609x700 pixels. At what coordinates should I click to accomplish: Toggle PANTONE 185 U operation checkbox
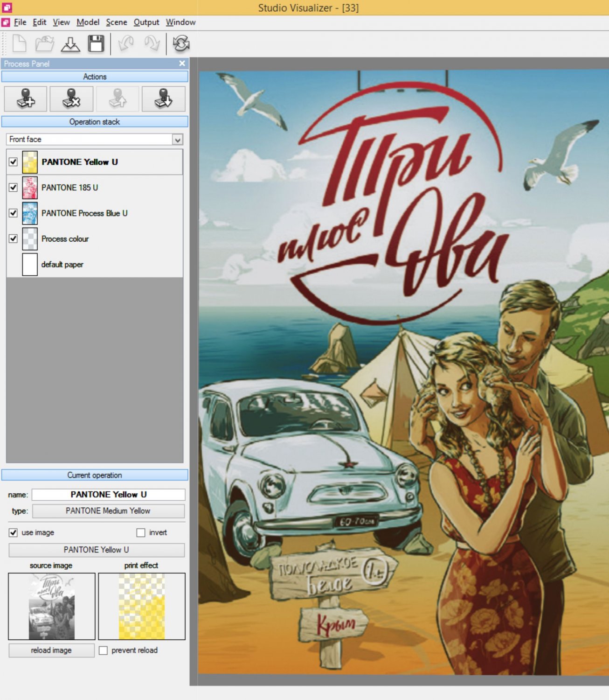(x=13, y=188)
